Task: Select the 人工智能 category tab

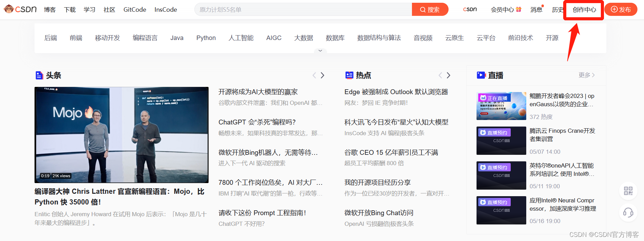Action: pyautogui.click(x=241, y=38)
